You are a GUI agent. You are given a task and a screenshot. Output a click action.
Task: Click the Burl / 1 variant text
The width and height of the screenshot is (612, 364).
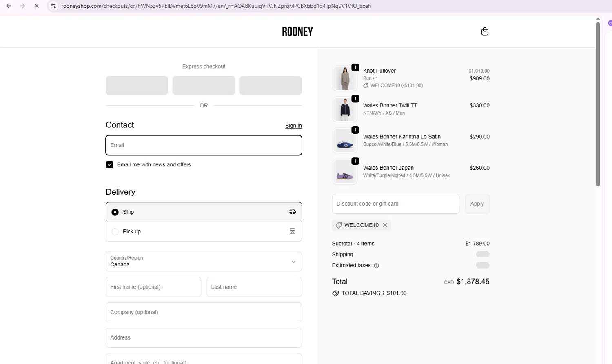point(370,78)
